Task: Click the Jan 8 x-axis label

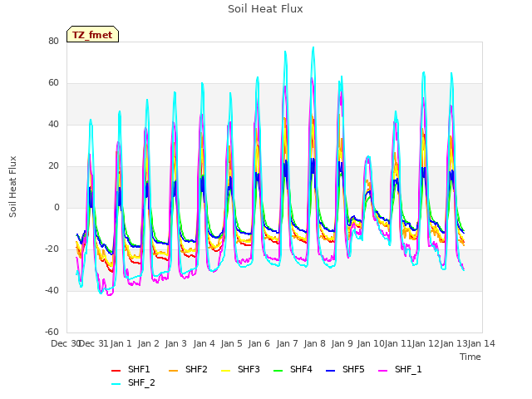Action: pos(315,343)
